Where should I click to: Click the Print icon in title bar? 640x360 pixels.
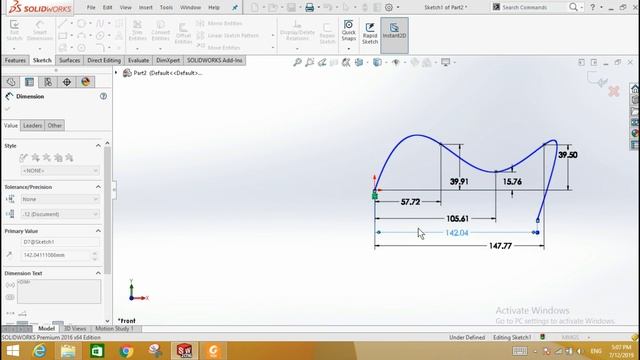click(309, 7)
